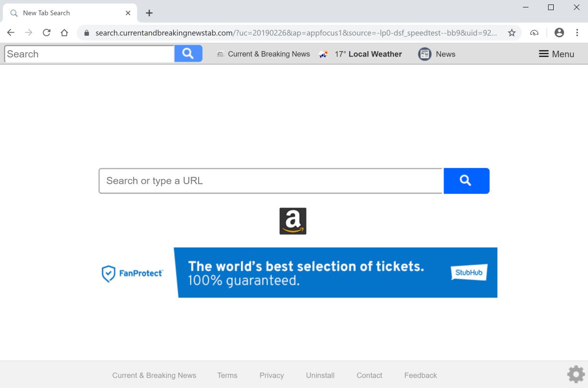The image size is (588, 388).
Task: Go to the browser home page
Action: click(x=64, y=33)
